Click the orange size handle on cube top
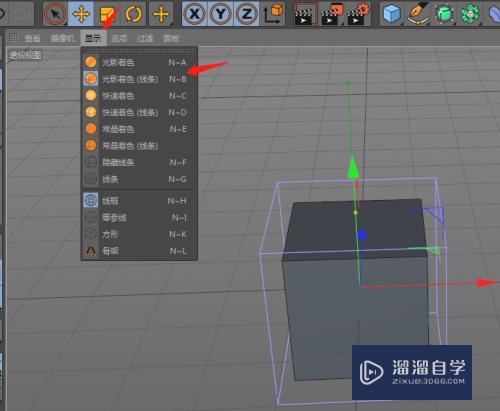 [x=355, y=212]
